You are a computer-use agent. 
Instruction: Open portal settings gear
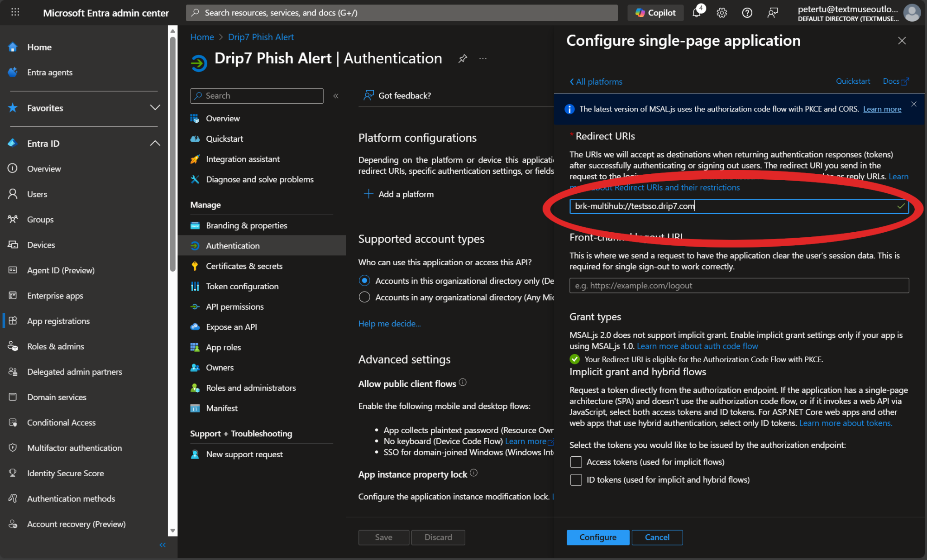(722, 13)
